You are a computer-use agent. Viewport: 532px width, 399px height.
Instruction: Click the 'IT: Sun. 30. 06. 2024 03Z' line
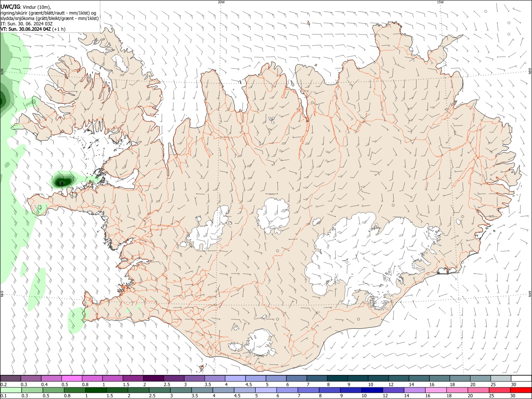[27, 24]
